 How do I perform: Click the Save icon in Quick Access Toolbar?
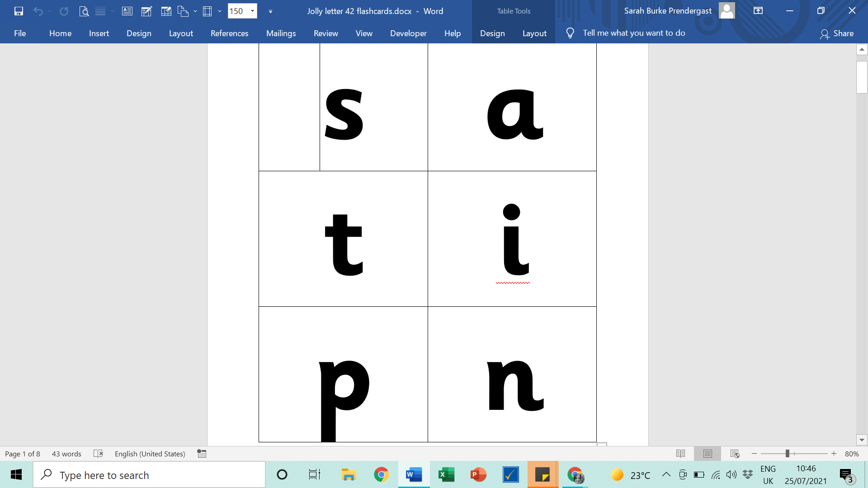[19, 11]
